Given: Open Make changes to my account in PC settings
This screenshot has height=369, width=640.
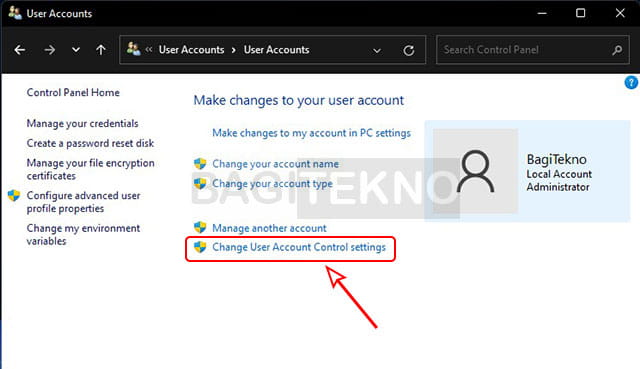Looking at the screenshot, I should click(311, 133).
